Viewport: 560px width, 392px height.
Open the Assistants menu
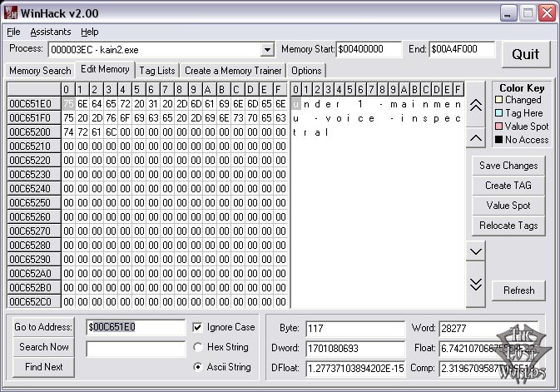(51, 32)
